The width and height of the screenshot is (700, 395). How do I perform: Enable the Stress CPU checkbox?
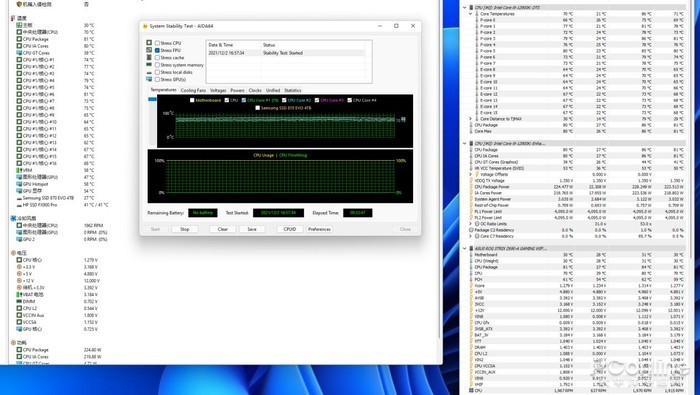coord(157,43)
